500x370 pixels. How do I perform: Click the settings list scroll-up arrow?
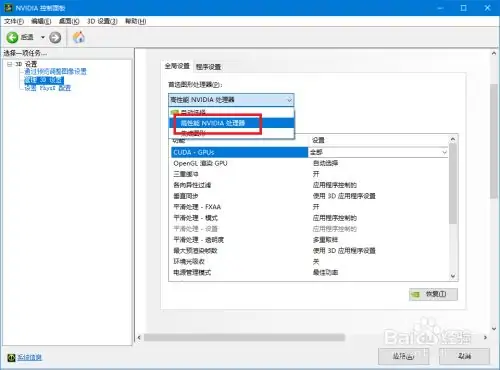(x=453, y=139)
